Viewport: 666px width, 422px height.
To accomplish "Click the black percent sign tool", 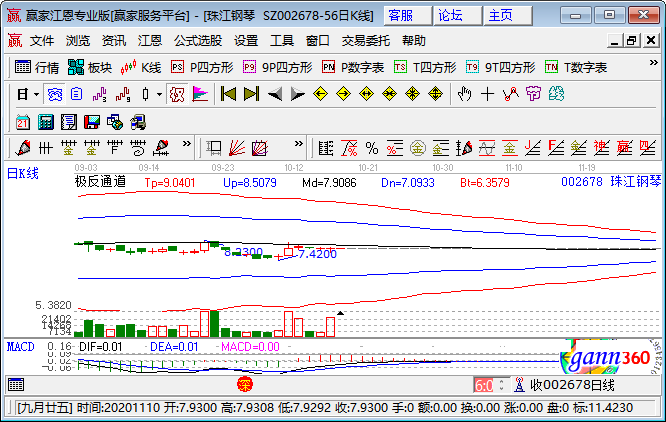I will pyautogui.click(x=372, y=148).
